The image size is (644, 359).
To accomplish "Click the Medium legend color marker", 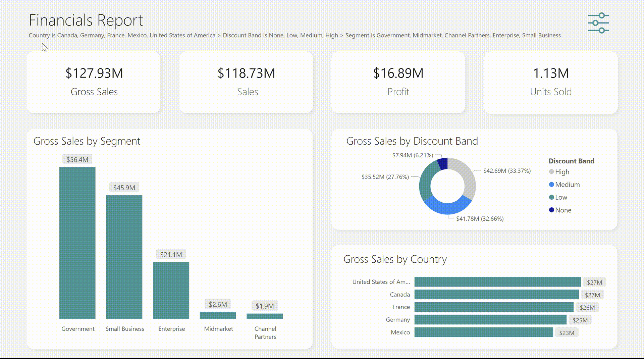I will point(551,184).
